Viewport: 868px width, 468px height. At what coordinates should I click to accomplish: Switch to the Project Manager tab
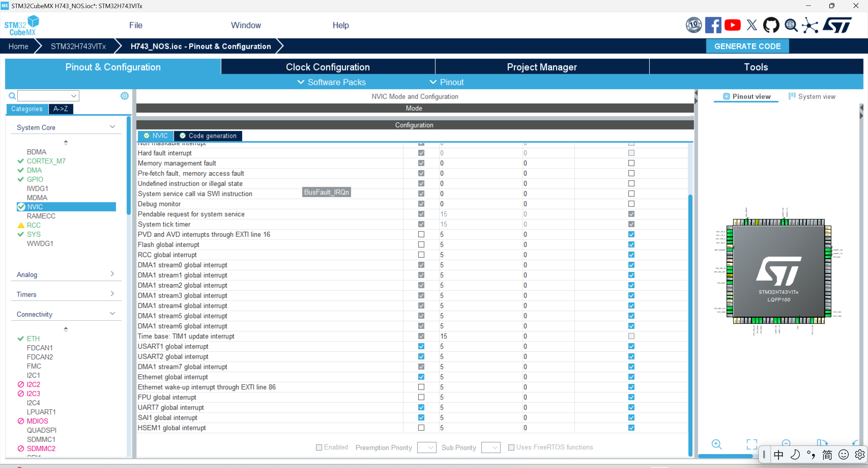coord(542,67)
